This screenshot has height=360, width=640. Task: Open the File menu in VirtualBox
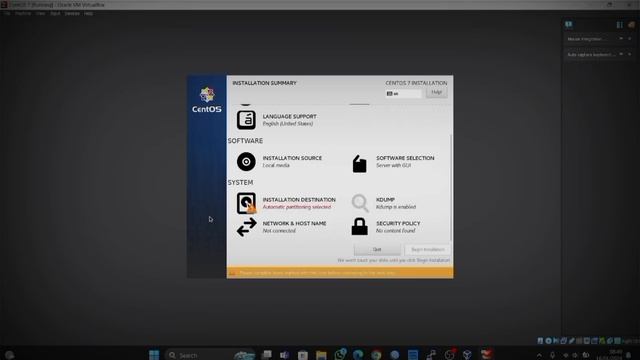pyautogui.click(x=7, y=13)
